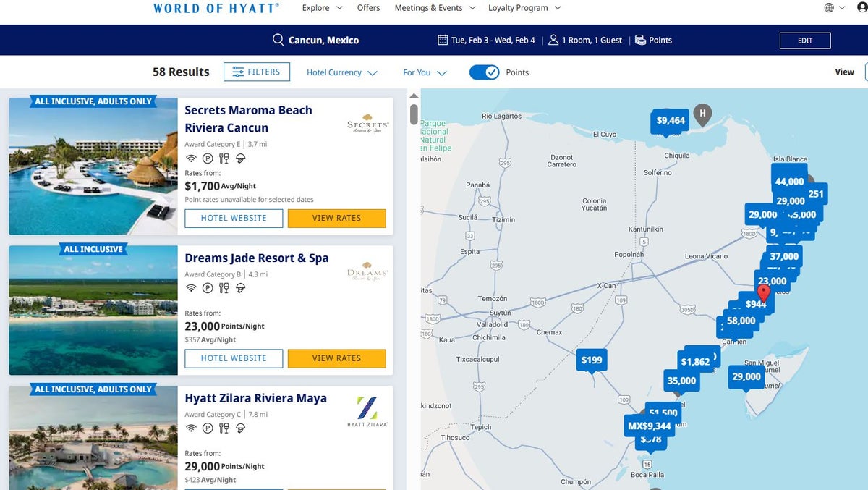Screen dimensions: 868x490
Task: Open the Loyalty Program menu
Action: (x=524, y=8)
